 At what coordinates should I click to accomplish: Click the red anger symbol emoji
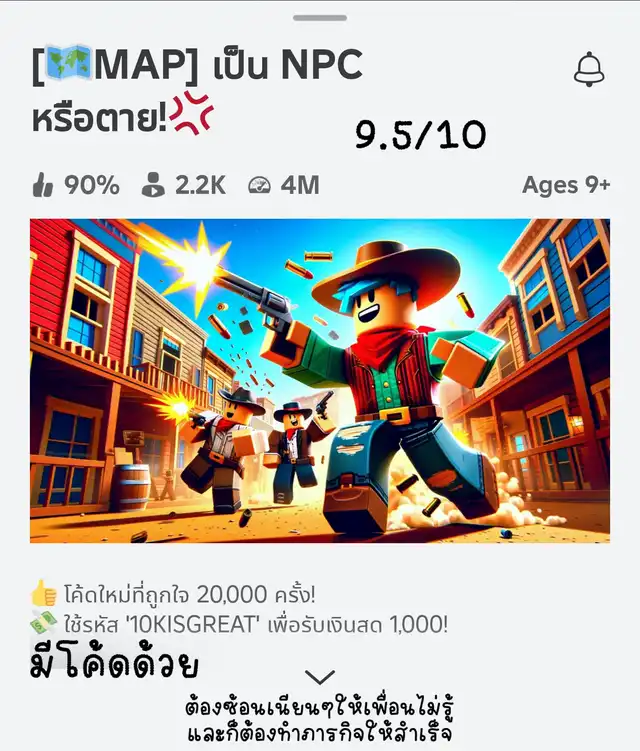coord(192,113)
